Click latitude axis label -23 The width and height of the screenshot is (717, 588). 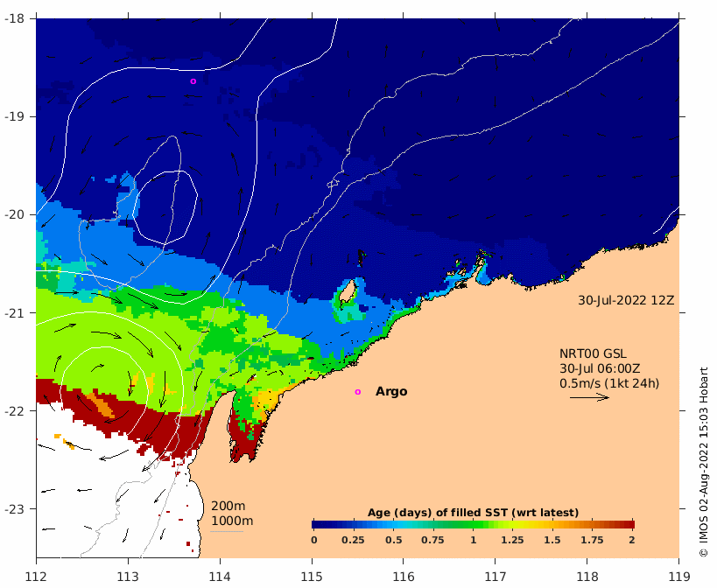coord(13,508)
